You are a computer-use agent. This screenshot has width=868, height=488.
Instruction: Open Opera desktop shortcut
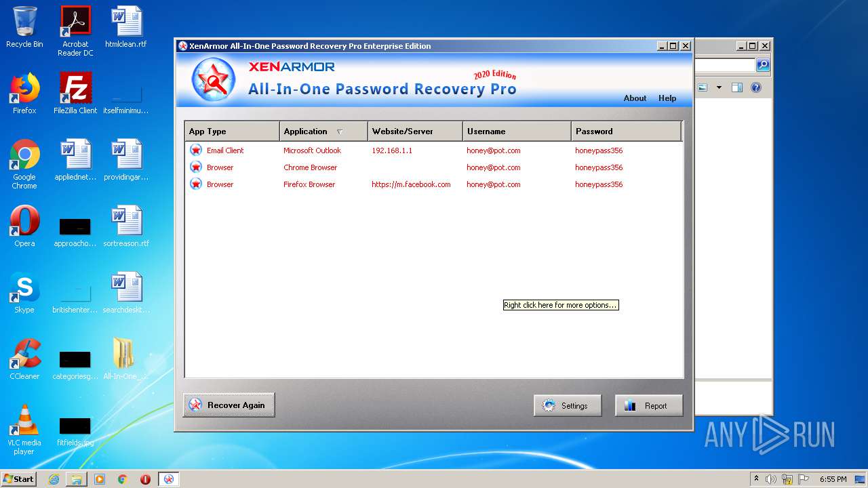point(24,226)
